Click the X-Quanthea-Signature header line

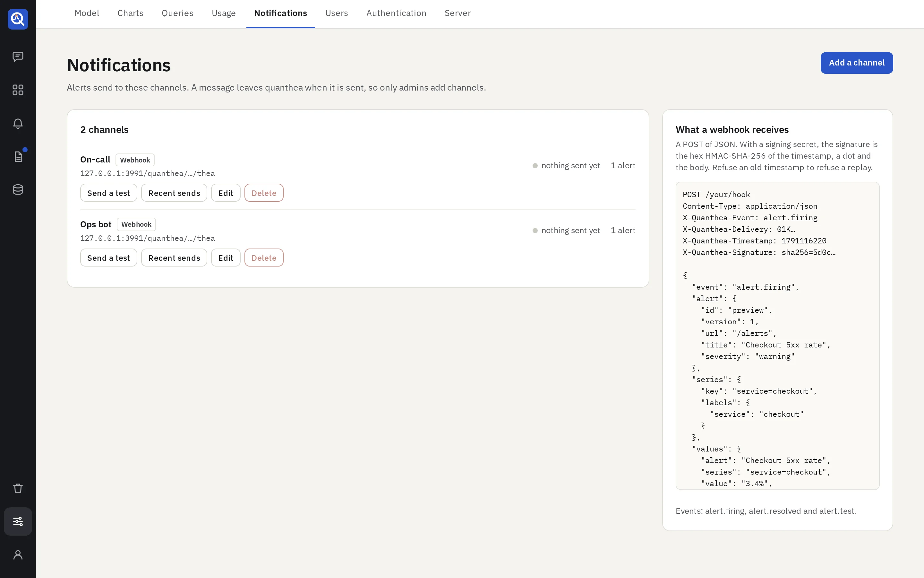pyautogui.click(x=759, y=252)
